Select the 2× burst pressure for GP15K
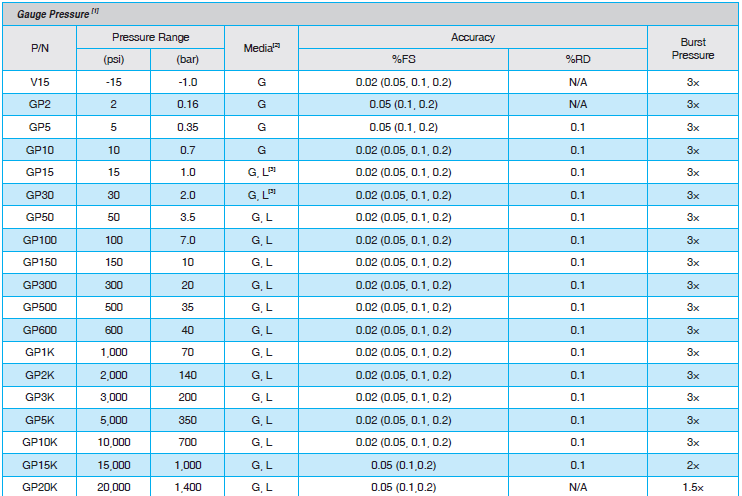This screenshot has width=742, height=496. [692, 465]
